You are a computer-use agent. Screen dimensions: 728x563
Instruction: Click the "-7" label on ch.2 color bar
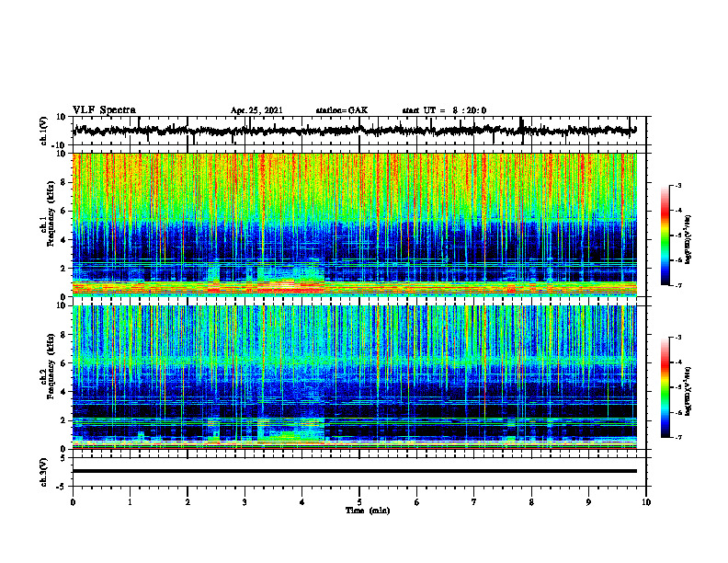point(677,437)
